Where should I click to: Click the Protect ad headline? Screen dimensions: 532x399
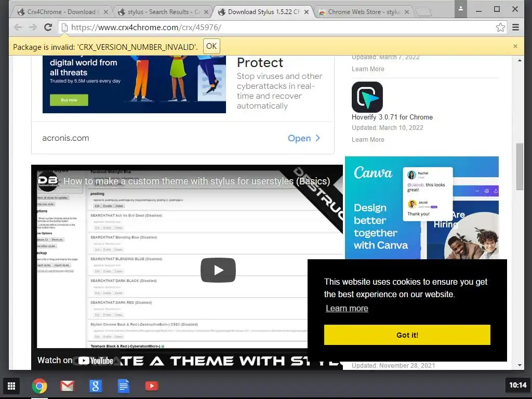click(x=260, y=63)
